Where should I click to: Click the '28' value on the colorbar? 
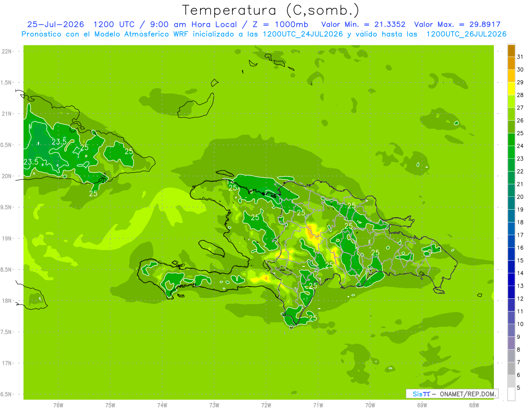[x=520, y=95]
